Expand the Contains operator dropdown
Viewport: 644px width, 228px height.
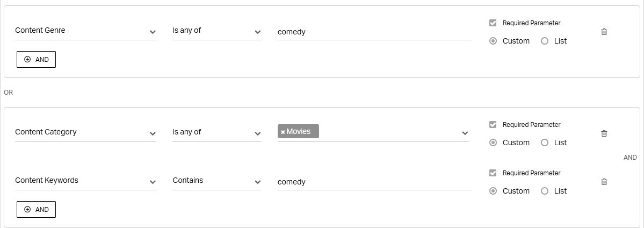[217, 181]
